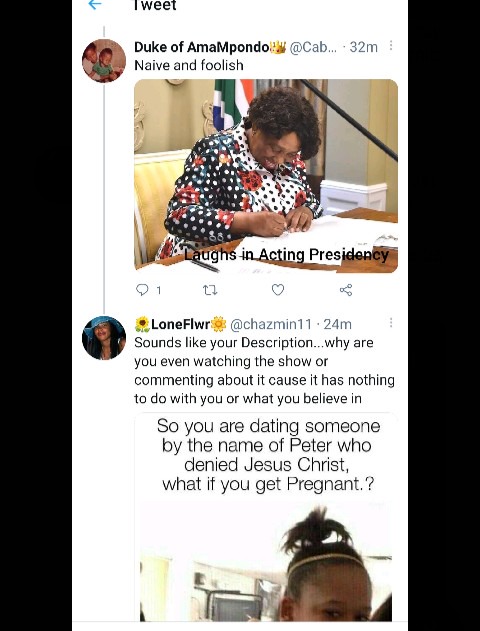Reply to Duke of AmaMpondo's tweet
The height and width of the screenshot is (631, 480).
click(142, 290)
